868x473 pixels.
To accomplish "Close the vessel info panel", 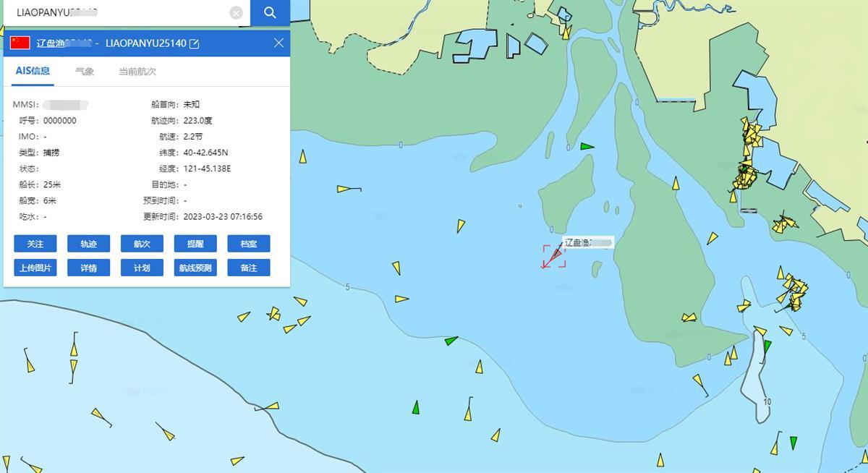I will 278,43.
